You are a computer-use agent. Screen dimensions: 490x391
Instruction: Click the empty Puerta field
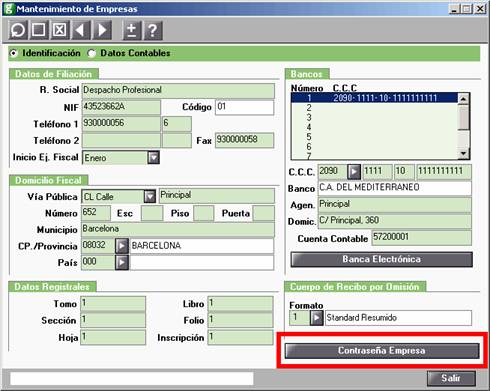point(264,213)
